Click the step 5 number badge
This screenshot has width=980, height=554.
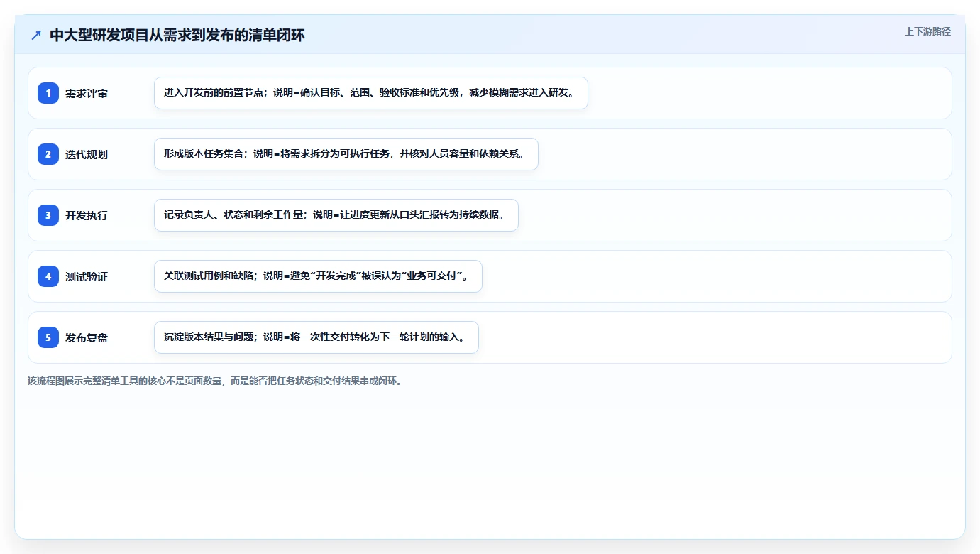[48, 337]
